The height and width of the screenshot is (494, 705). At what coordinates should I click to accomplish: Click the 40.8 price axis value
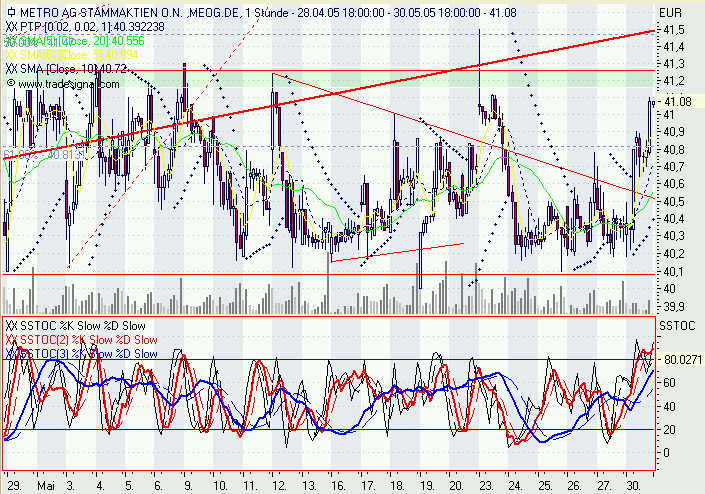674,149
